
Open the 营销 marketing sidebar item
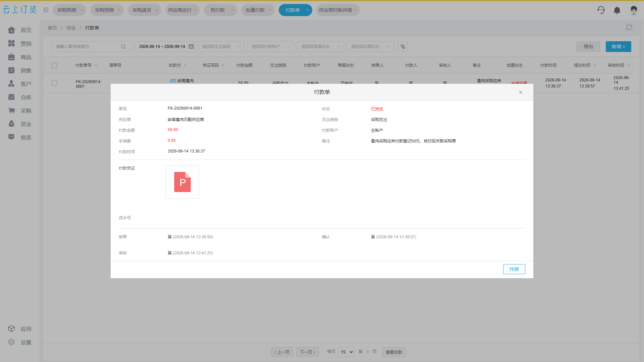[19, 44]
